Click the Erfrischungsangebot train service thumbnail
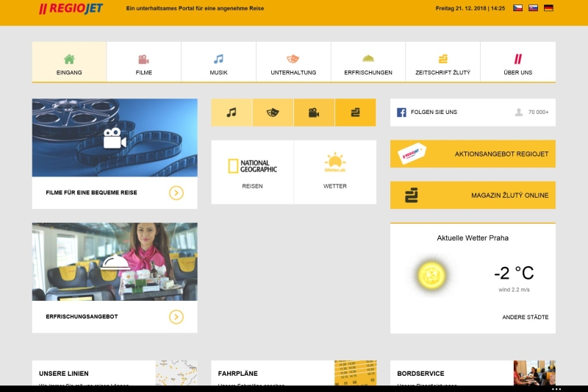The height and width of the screenshot is (392, 588). [x=115, y=262]
